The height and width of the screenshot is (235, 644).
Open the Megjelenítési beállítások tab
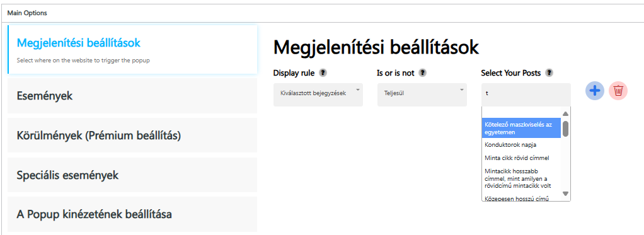pos(132,50)
